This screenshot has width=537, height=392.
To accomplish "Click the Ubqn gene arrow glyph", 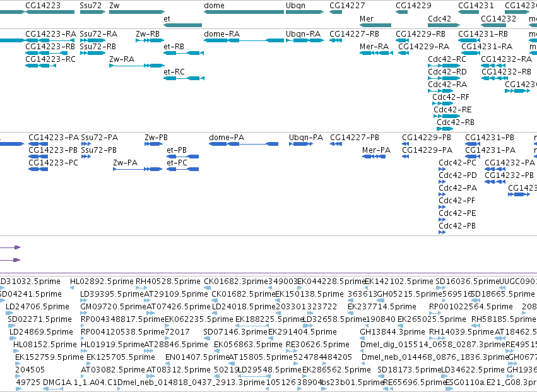I will (x=305, y=12).
